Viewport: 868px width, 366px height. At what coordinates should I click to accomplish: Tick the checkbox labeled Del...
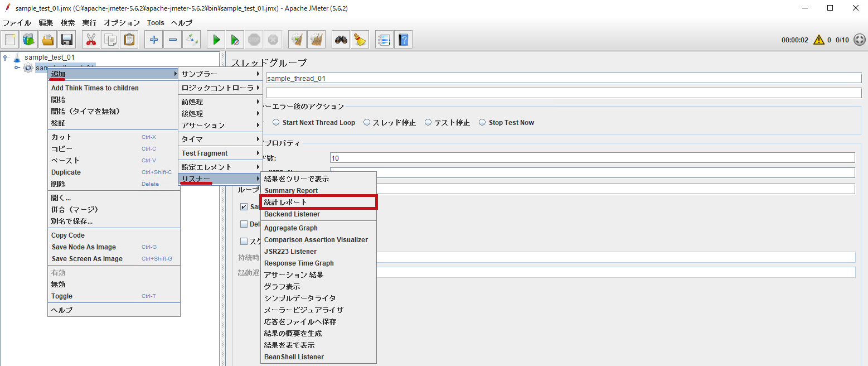click(244, 224)
